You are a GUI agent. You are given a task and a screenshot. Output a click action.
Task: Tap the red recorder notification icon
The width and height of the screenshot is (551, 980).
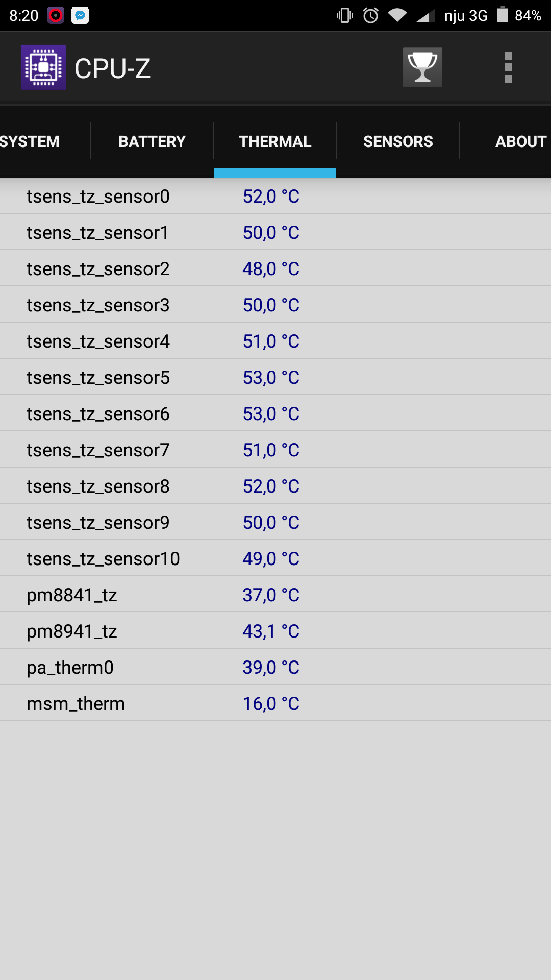click(x=55, y=15)
